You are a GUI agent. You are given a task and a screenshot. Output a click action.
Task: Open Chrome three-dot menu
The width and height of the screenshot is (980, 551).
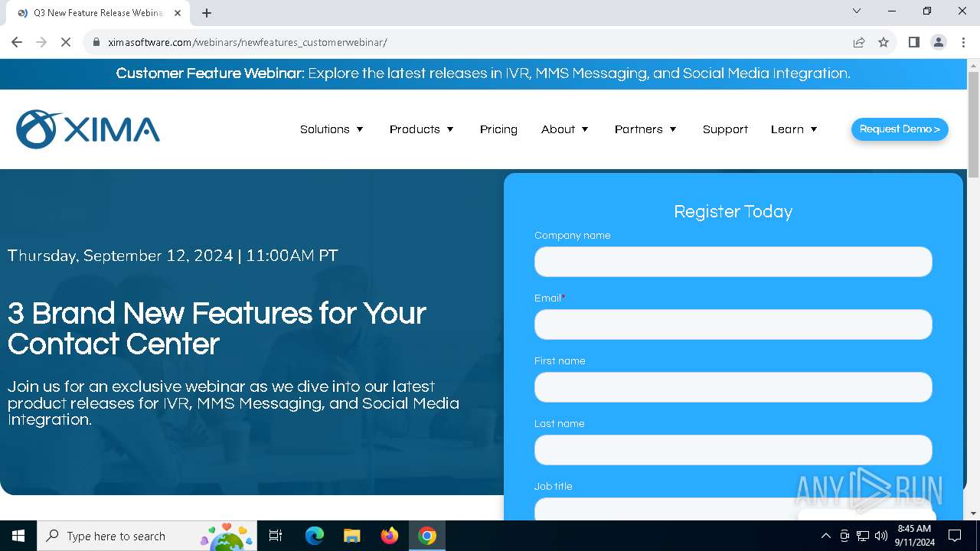[963, 42]
